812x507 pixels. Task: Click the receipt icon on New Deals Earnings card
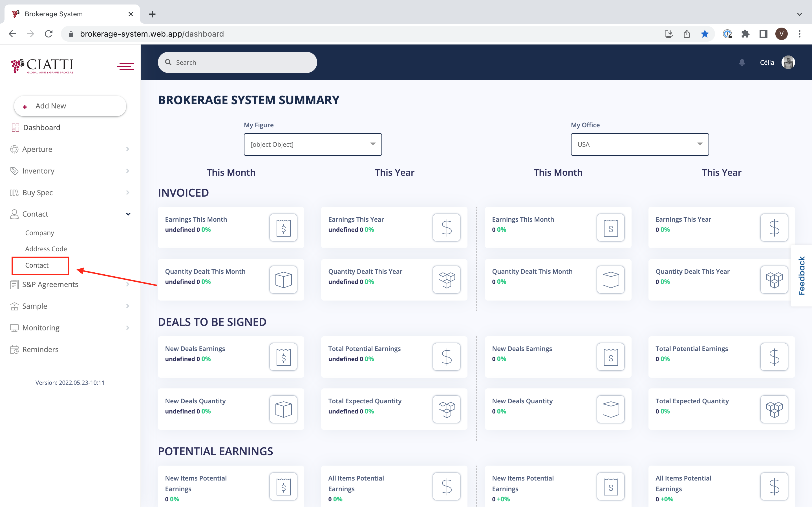(283, 357)
